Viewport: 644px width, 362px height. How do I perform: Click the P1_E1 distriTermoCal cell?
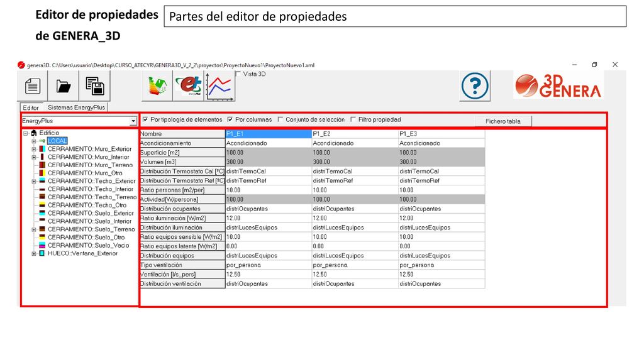click(x=269, y=171)
